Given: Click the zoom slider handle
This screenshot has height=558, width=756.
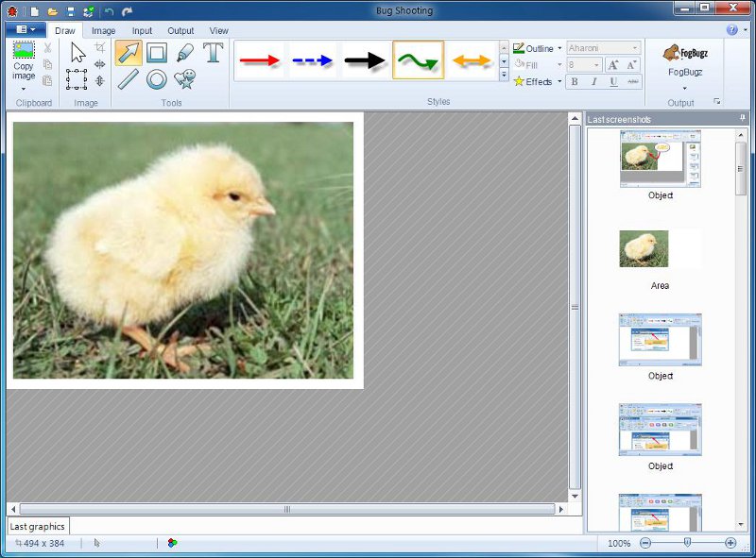Looking at the screenshot, I should [x=687, y=543].
